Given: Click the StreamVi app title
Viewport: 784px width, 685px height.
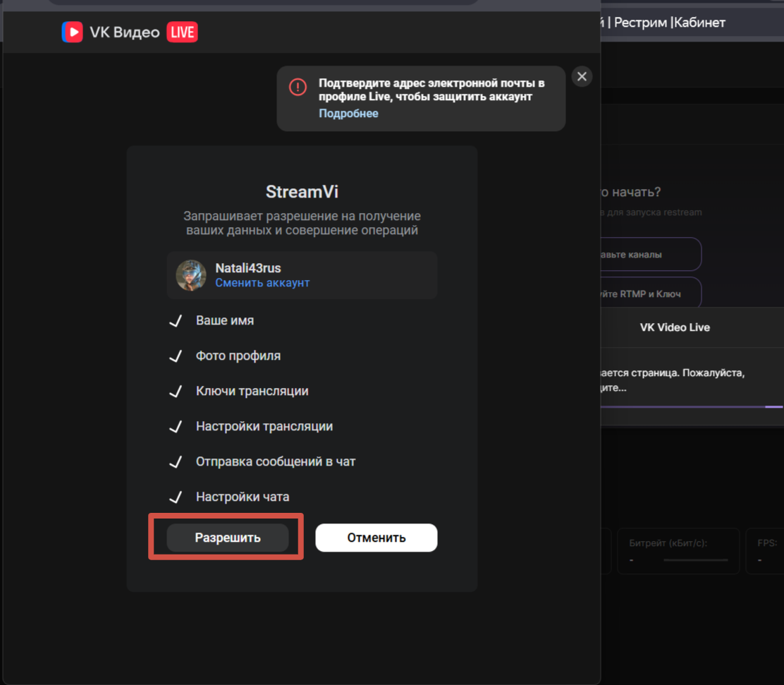Looking at the screenshot, I should click(302, 192).
